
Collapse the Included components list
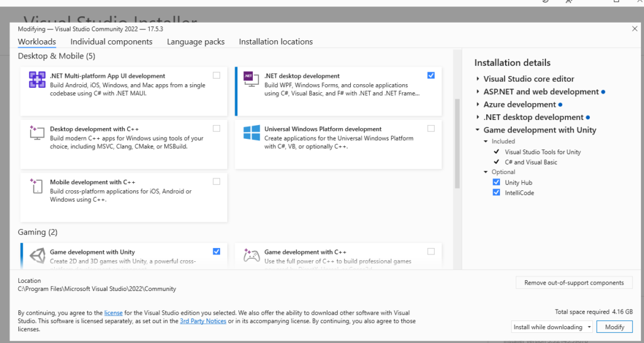pos(486,141)
